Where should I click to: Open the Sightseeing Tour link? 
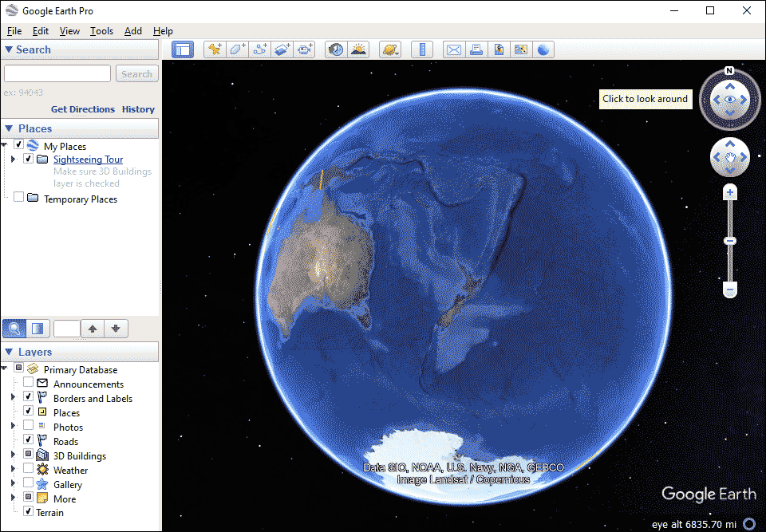88,160
